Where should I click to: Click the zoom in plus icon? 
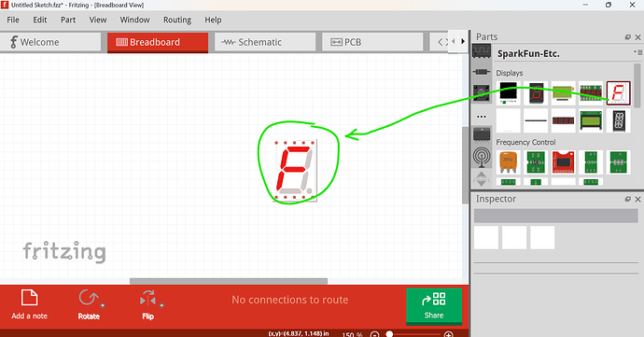click(x=449, y=334)
